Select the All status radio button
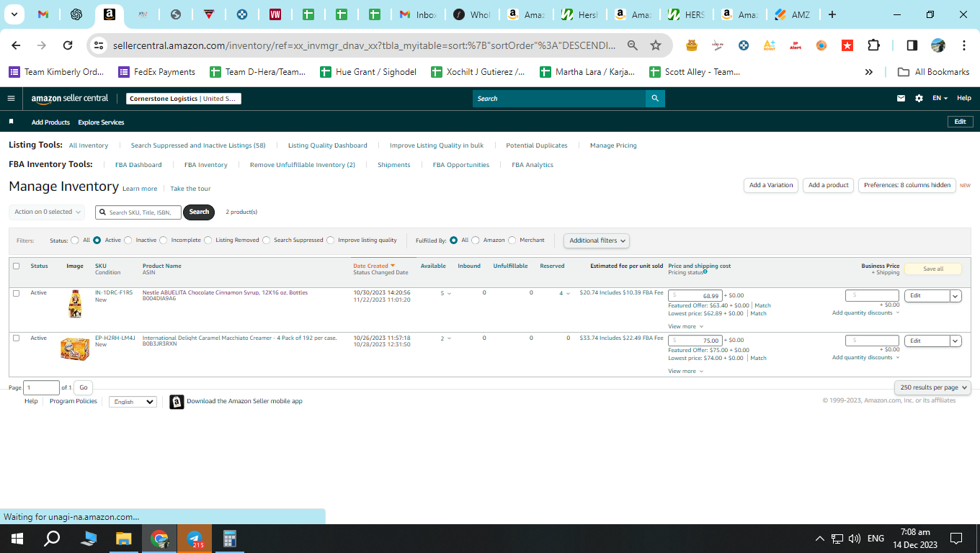The height and width of the screenshot is (553, 980). 75,240
